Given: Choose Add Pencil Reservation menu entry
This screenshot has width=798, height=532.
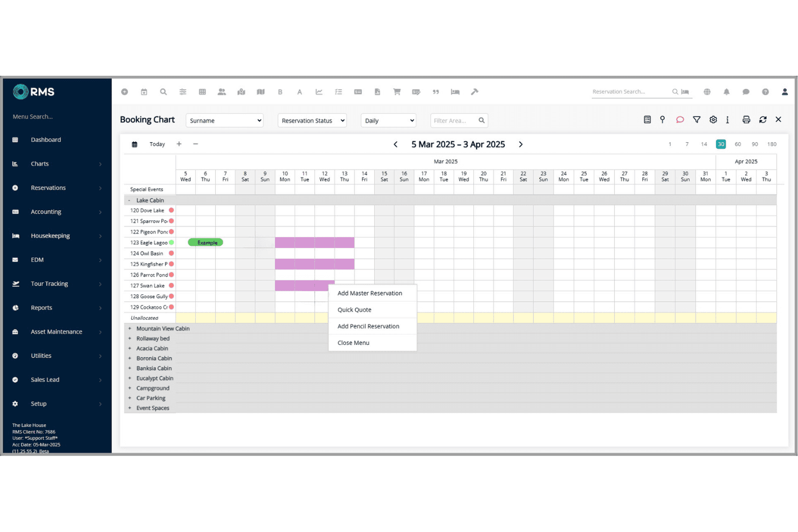Looking at the screenshot, I should click(373, 327).
